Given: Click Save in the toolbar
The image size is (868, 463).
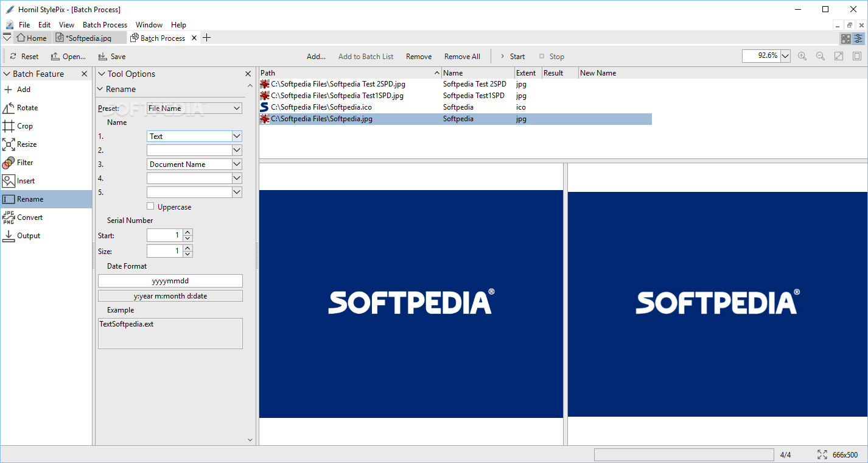Looking at the screenshot, I should pos(111,56).
